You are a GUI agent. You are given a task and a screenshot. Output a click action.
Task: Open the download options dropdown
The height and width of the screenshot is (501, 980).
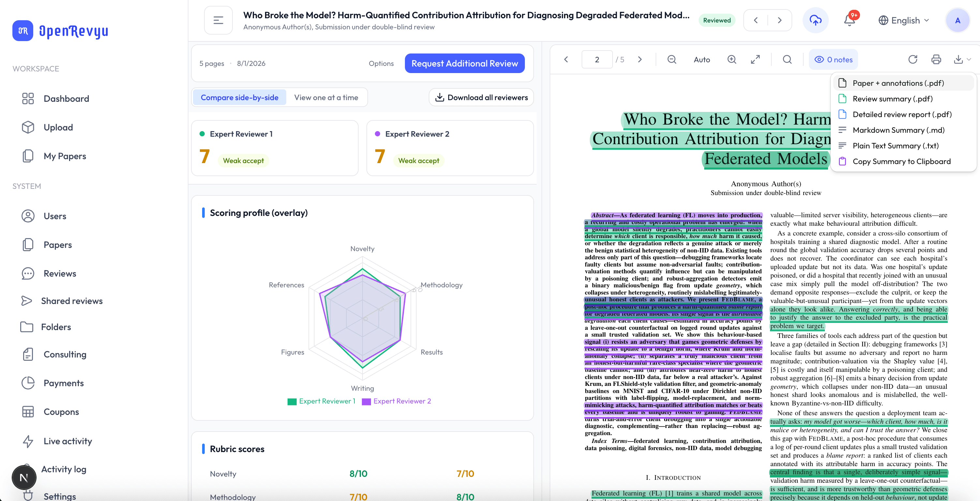[x=962, y=59]
